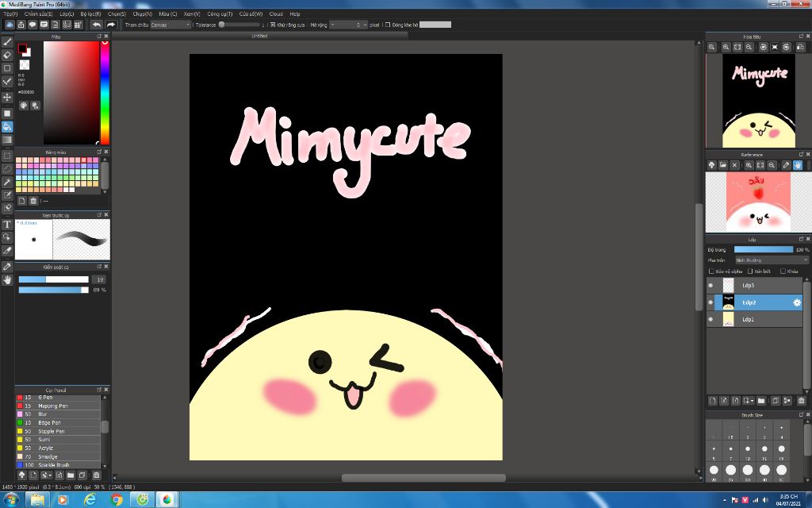Open settings gear for layer Lớp2
This screenshot has height=508, width=812.
point(797,302)
